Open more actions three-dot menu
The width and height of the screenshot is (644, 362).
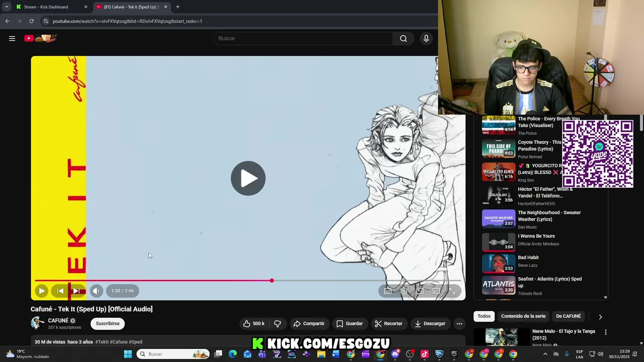pyautogui.click(x=459, y=323)
